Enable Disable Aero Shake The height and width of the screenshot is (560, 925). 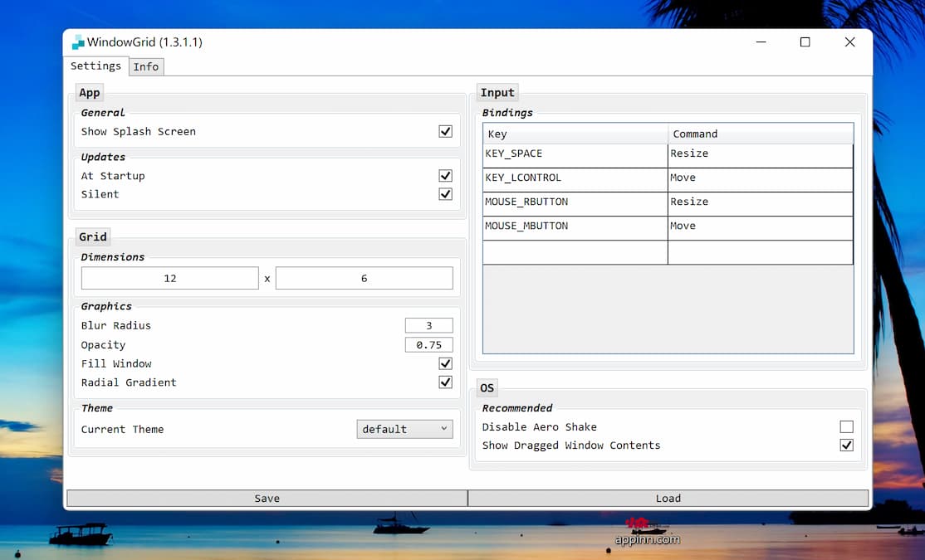tap(846, 426)
